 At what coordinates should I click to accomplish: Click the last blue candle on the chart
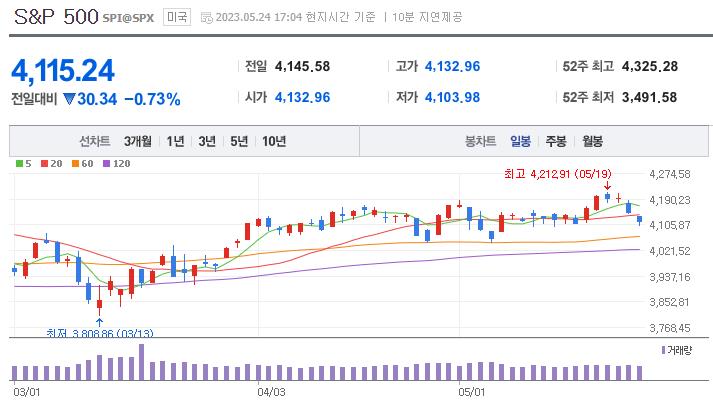click(640, 220)
